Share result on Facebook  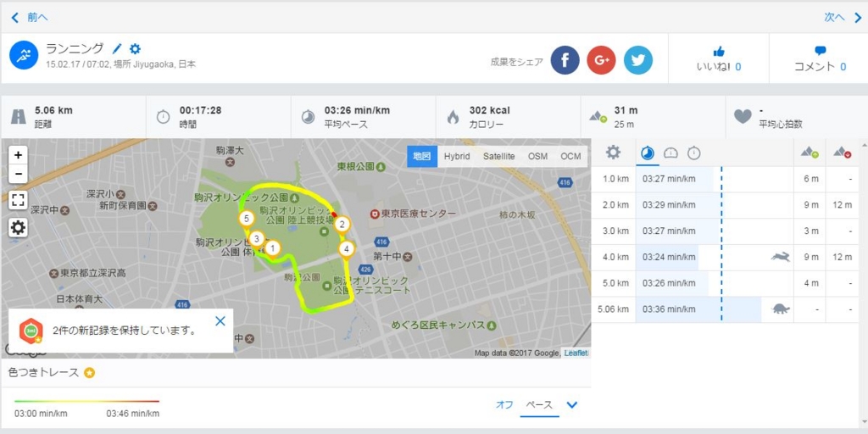coord(565,60)
